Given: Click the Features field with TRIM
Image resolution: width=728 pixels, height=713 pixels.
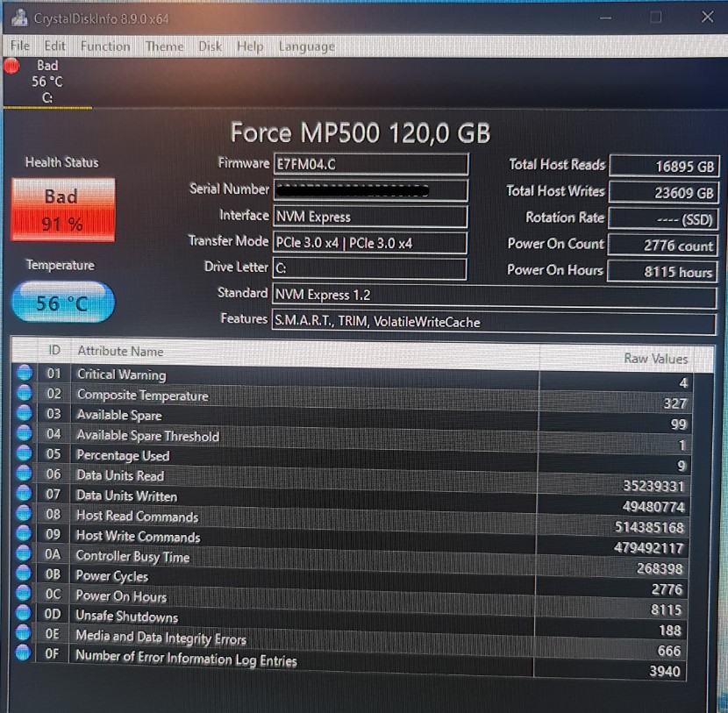Looking at the screenshot, I should point(494,322).
